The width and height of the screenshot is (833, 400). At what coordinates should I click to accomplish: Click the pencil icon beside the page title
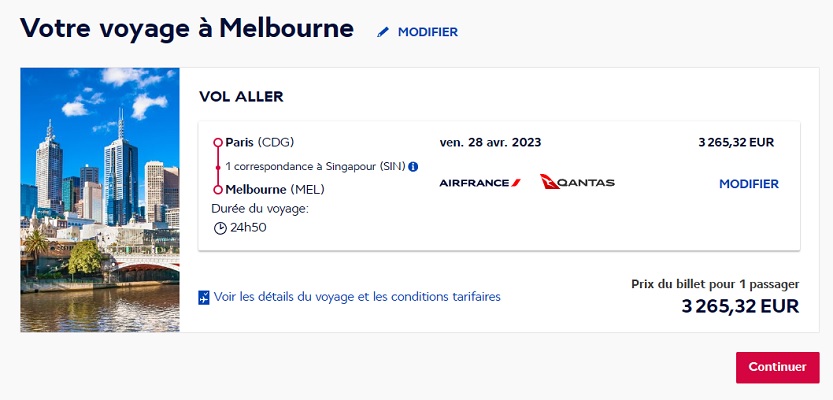click(382, 32)
